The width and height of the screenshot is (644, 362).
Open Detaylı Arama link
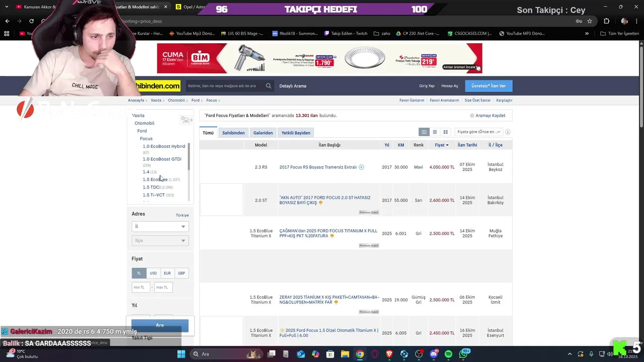[x=293, y=86]
